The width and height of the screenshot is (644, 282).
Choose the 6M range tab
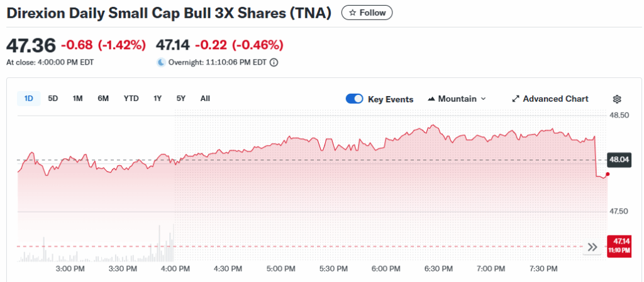pos(103,98)
